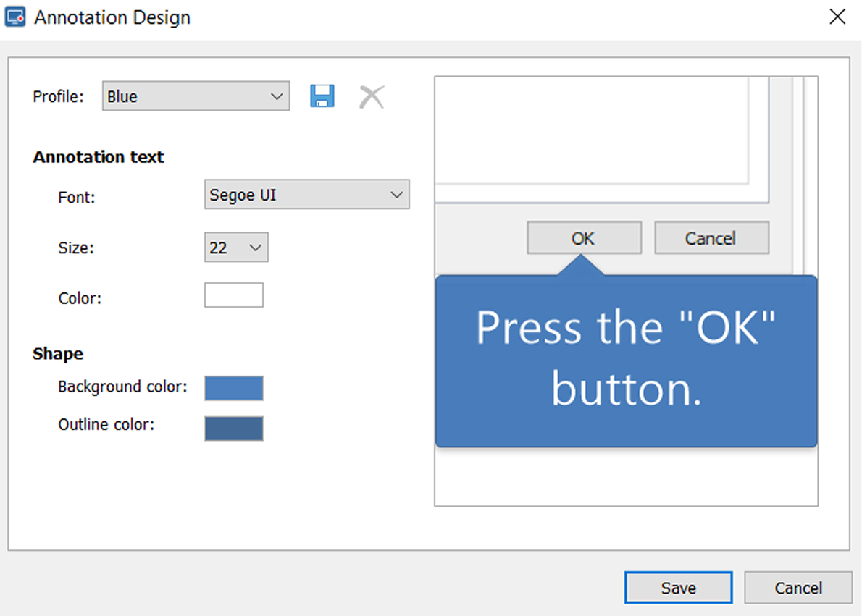This screenshot has height=616, width=862.
Task: Click the 'Outline color:' label
Action: [x=106, y=425]
